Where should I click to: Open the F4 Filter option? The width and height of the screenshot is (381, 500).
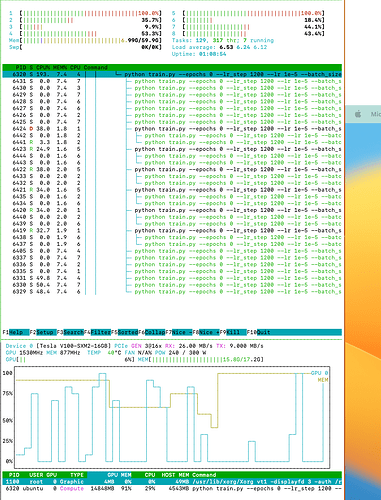(x=98, y=332)
